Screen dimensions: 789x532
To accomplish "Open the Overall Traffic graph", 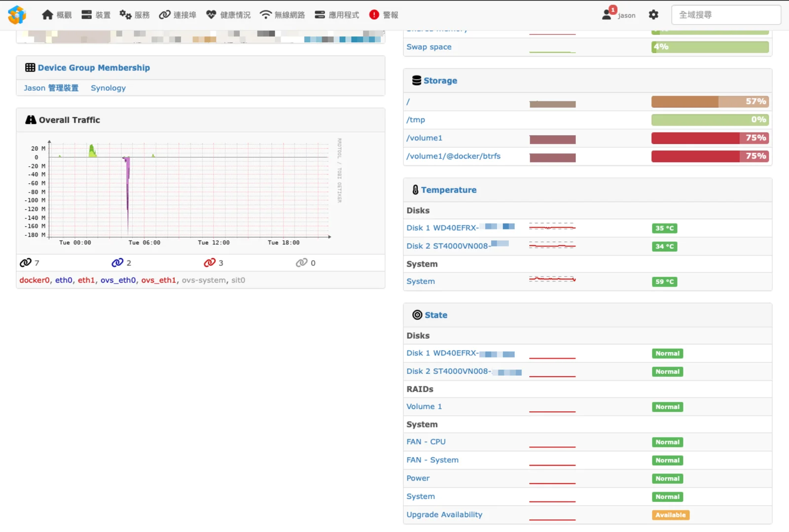I will (x=183, y=192).
